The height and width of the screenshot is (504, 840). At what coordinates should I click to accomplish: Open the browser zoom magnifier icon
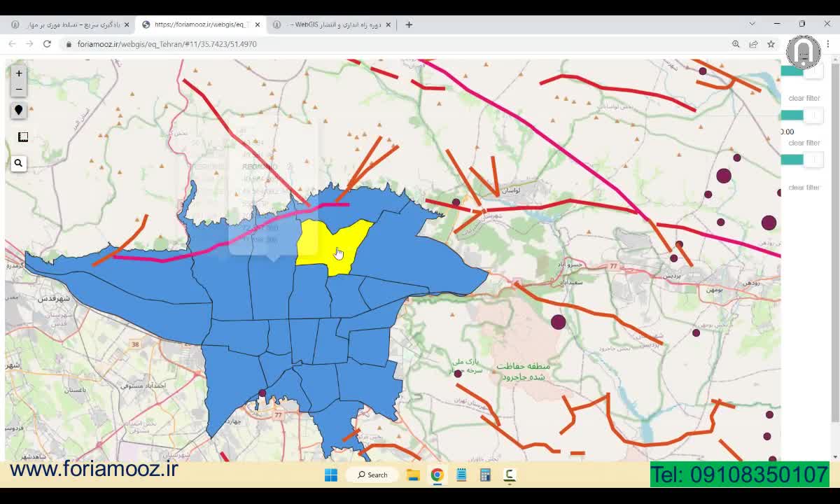[x=736, y=43]
